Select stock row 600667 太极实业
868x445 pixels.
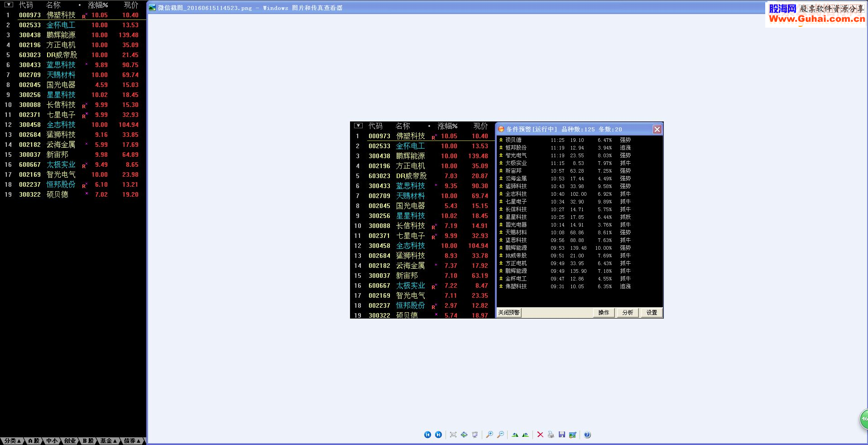click(x=73, y=164)
